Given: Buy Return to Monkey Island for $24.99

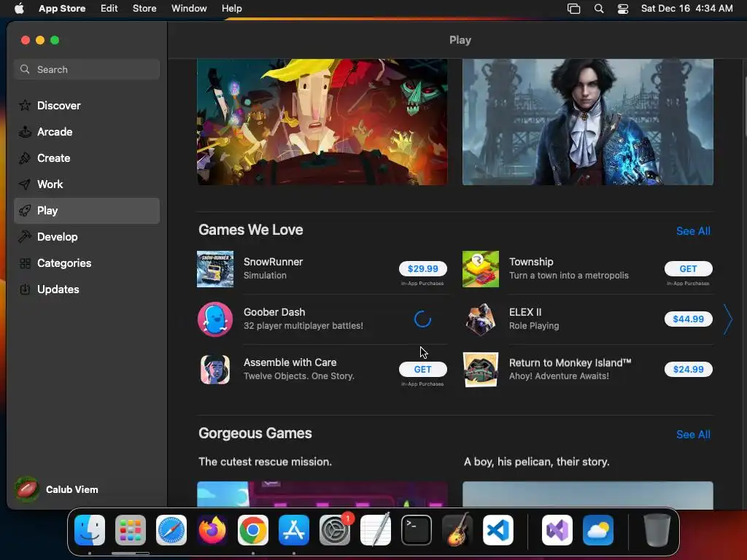Looking at the screenshot, I should [688, 369].
